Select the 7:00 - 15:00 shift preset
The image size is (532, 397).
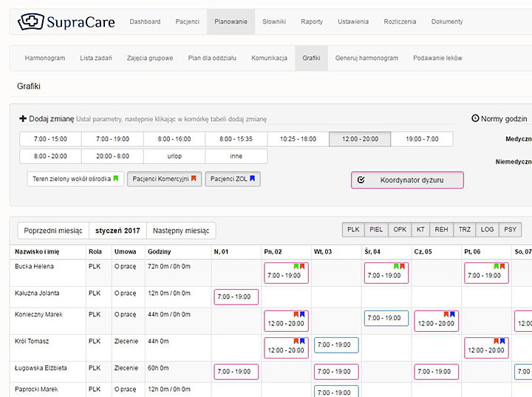coord(50,139)
